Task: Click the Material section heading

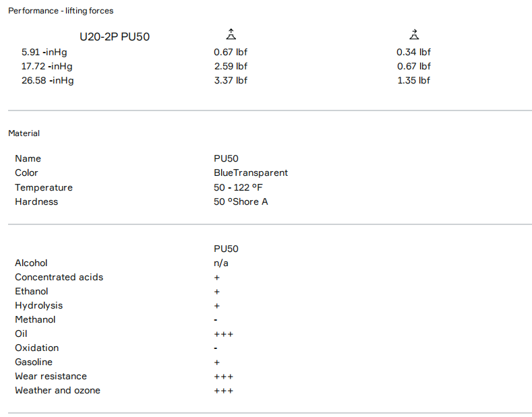Action: pyautogui.click(x=24, y=133)
